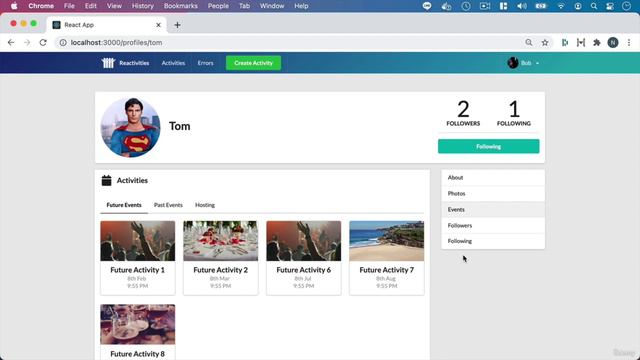Click the 1 Following statistic
The height and width of the screenshot is (360, 640).
point(514,113)
